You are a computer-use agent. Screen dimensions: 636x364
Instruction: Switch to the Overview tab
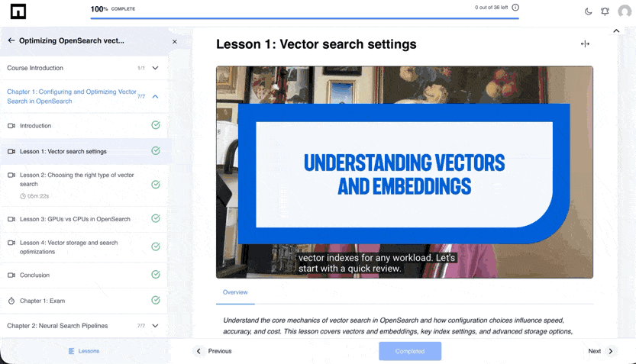[235, 292]
